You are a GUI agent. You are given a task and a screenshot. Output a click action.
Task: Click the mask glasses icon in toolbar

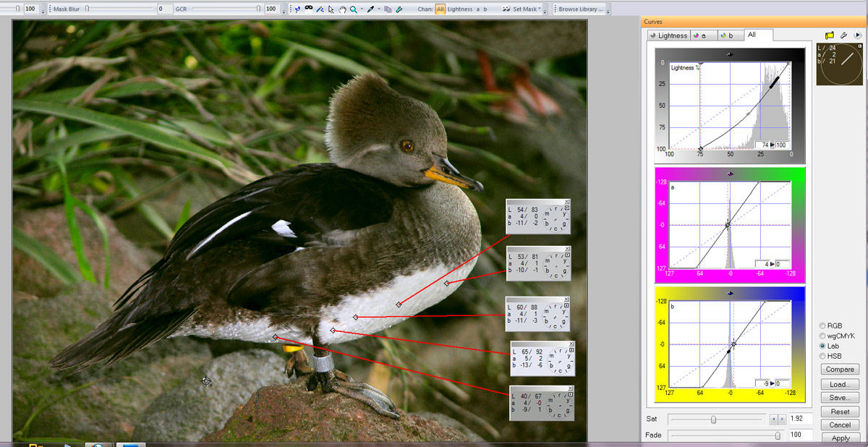[309, 9]
